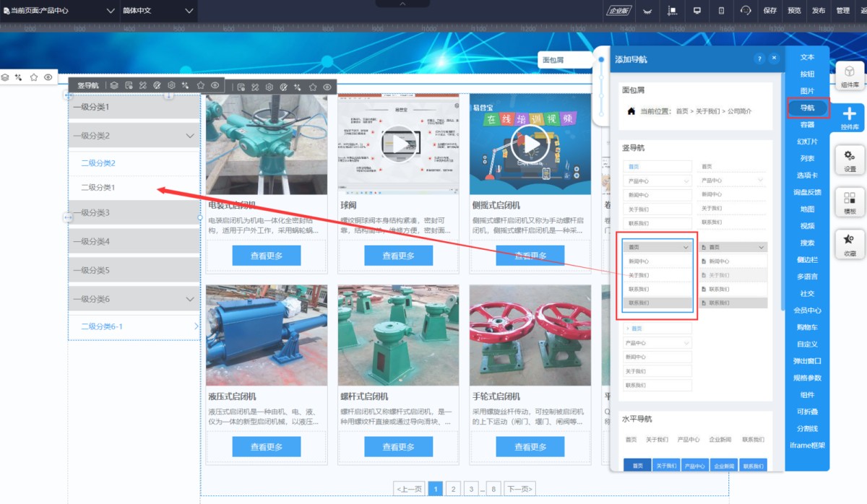867x504 pixels.
Task: Open the 组件库 component library panel
Action: tap(850, 76)
